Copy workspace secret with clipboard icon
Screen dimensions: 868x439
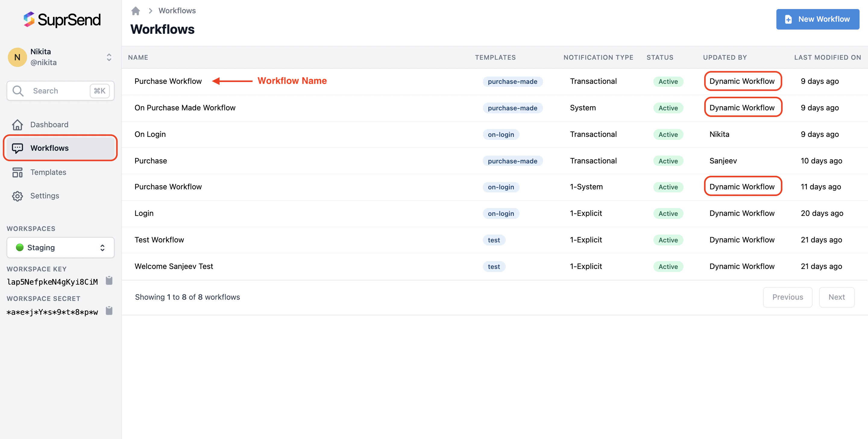click(x=109, y=311)
